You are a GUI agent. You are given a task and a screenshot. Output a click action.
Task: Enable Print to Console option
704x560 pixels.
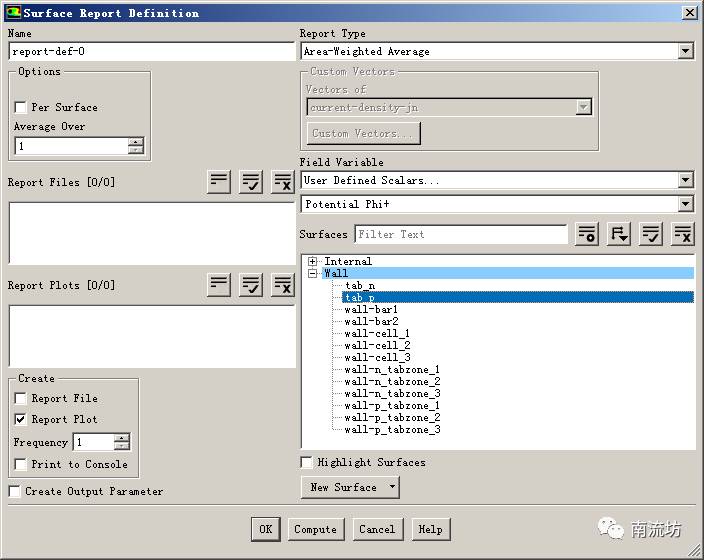(x=20, y=464)
